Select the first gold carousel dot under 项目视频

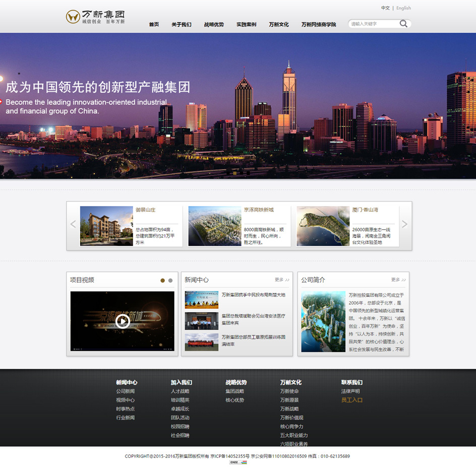coord(162,279)
